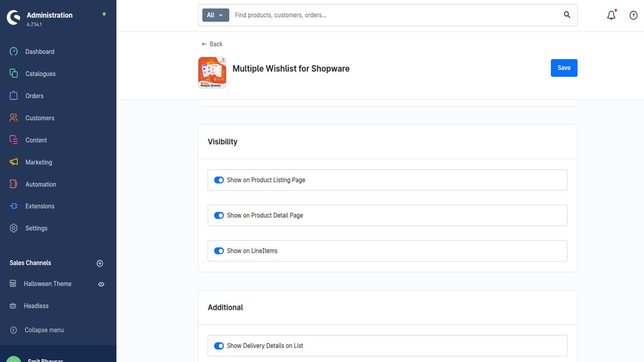Save the plugin configuration

(x=564, y=68)
